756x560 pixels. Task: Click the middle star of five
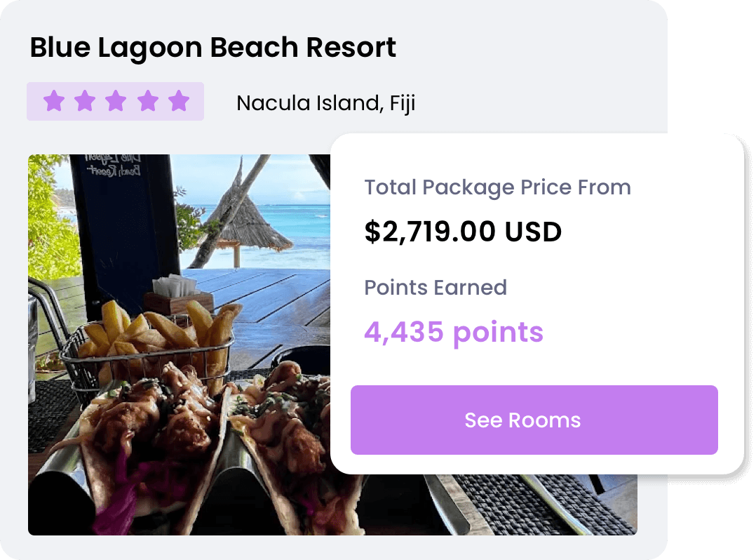tap(116, 101)
